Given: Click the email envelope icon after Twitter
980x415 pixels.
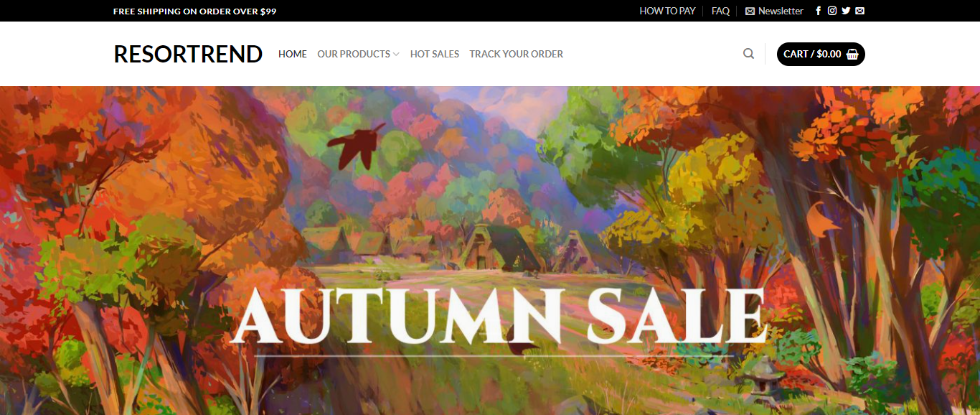Looking at the screenshot, I should 860,11.
